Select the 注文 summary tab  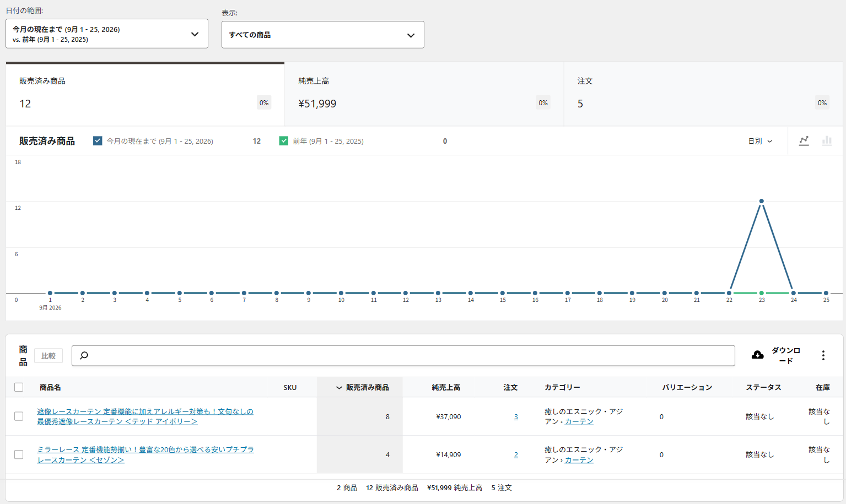coord(703,94)
